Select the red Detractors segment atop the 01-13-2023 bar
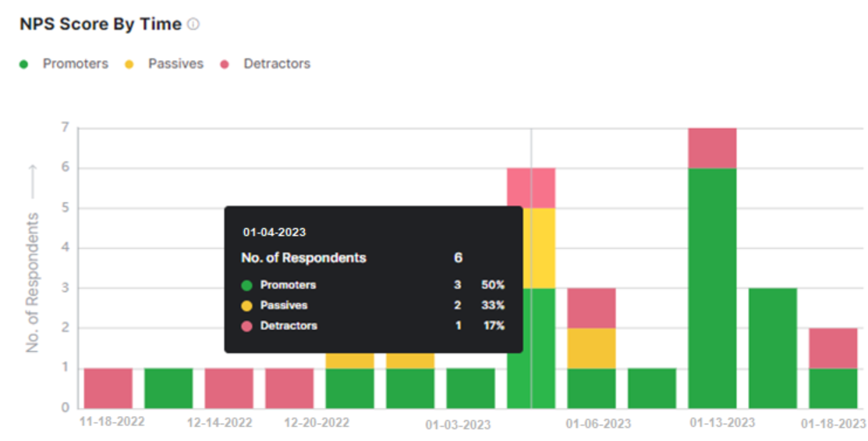Screen dimensions: 868x441 [x=712, y=148]
